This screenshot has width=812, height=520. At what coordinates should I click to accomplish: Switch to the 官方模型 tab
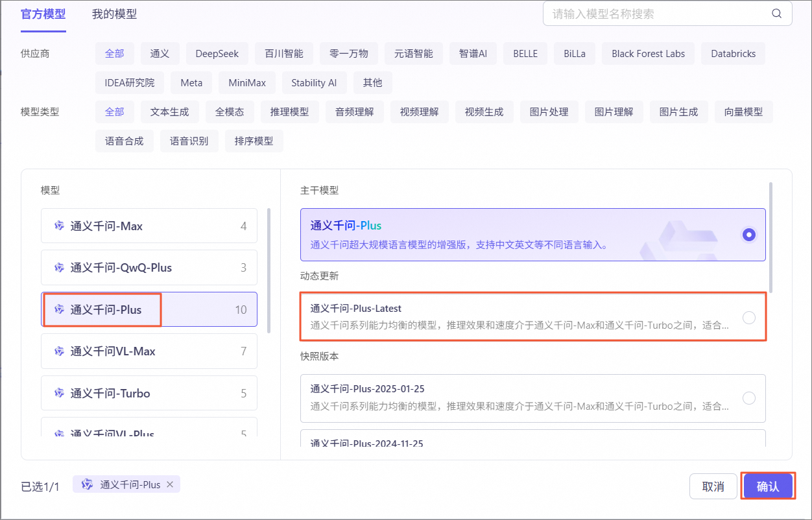pyautogui.click(x=43, y=14)
